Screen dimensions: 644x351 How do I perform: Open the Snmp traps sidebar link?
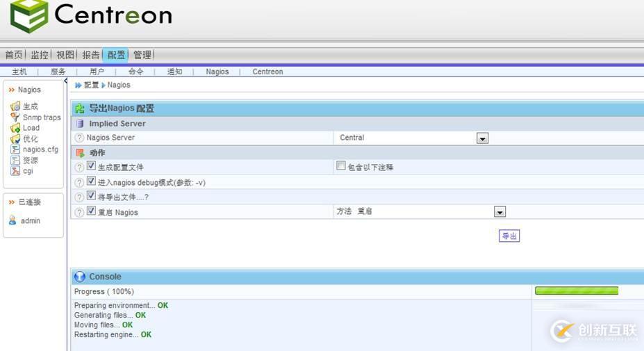click(x=42, y=117)
